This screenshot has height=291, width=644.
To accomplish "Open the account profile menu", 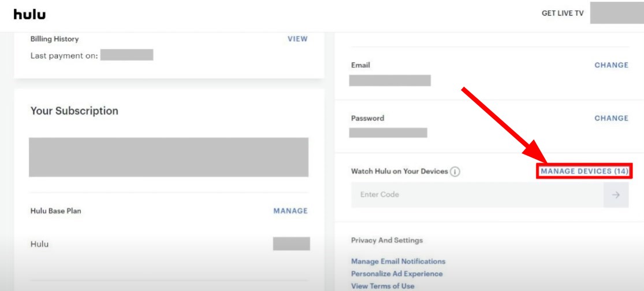I will [x=616, y=14].
